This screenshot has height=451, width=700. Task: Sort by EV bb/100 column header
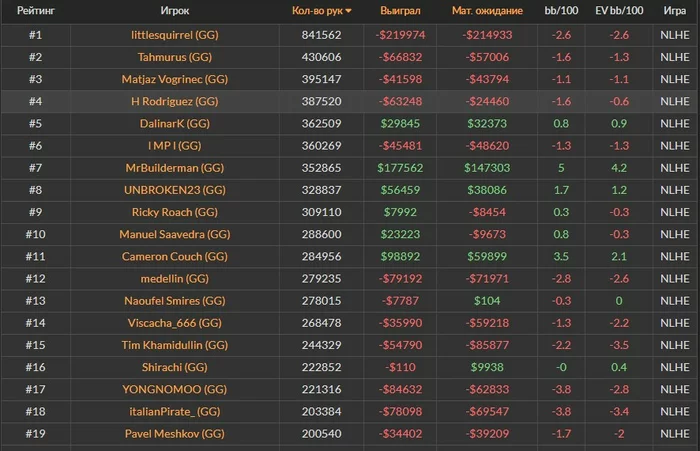(x=620, y=10)
